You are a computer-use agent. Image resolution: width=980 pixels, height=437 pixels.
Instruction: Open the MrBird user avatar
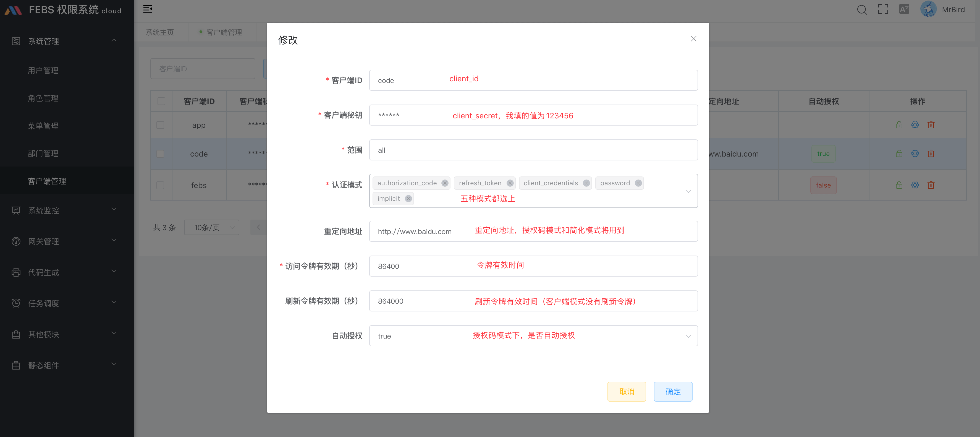click(928, 9)
